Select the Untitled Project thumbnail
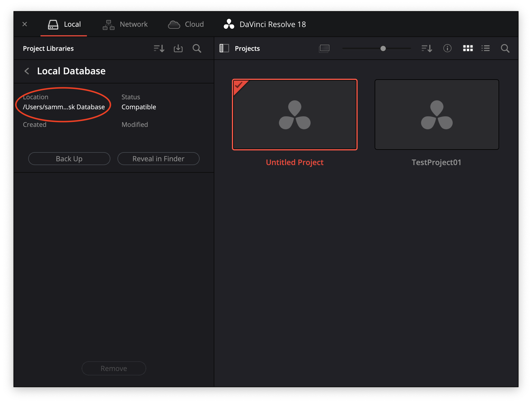This screenshot has width=532, height=403. (x=295, y=115)
